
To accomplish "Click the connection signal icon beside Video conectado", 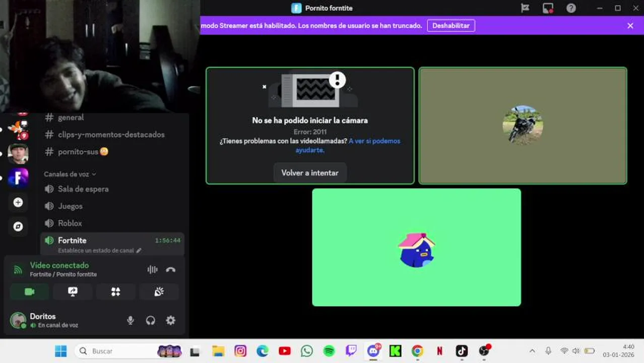I will [18, 270].
